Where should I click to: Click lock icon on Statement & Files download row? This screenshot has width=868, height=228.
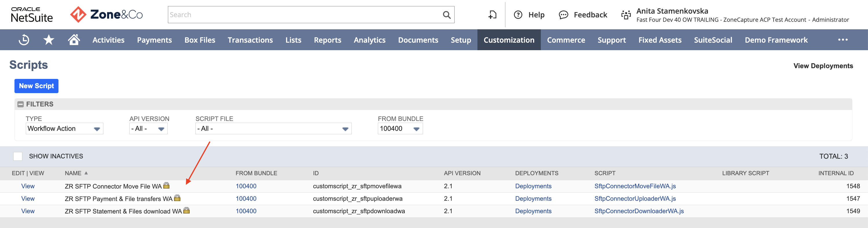187,210
